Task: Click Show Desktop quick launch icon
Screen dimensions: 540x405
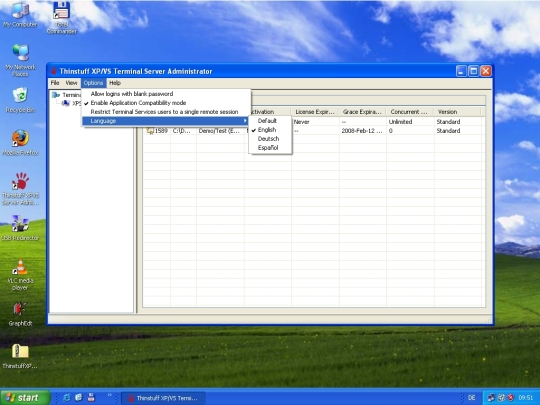Action: coord(79,397)
